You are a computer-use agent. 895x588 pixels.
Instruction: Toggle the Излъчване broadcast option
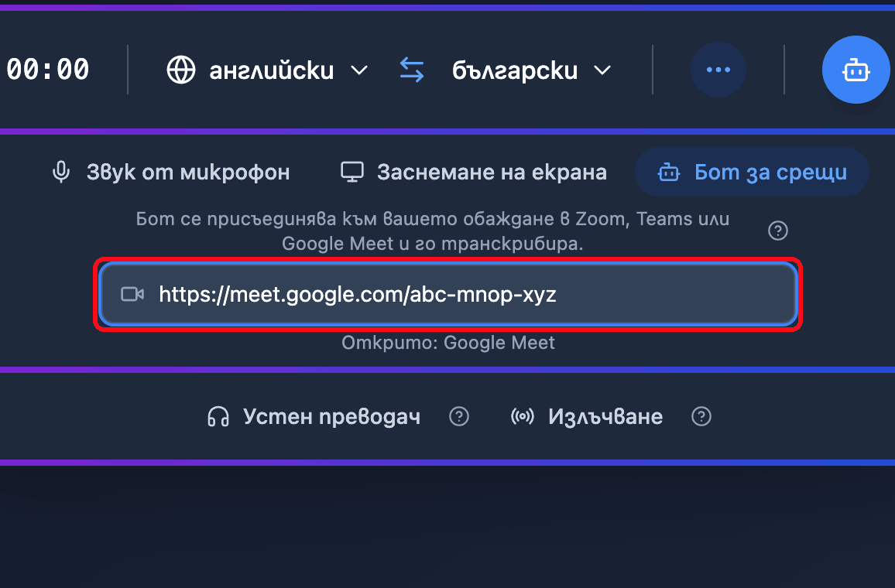[x=587, y=416]
